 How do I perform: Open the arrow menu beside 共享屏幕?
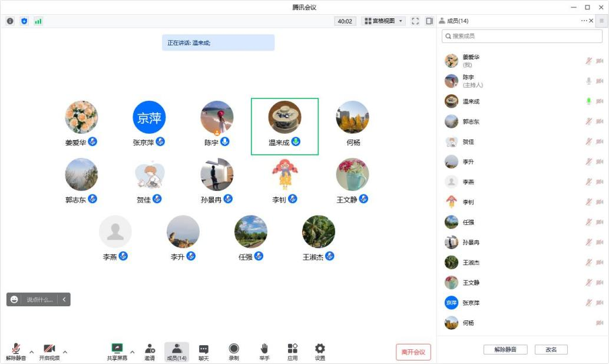(132, 352)
